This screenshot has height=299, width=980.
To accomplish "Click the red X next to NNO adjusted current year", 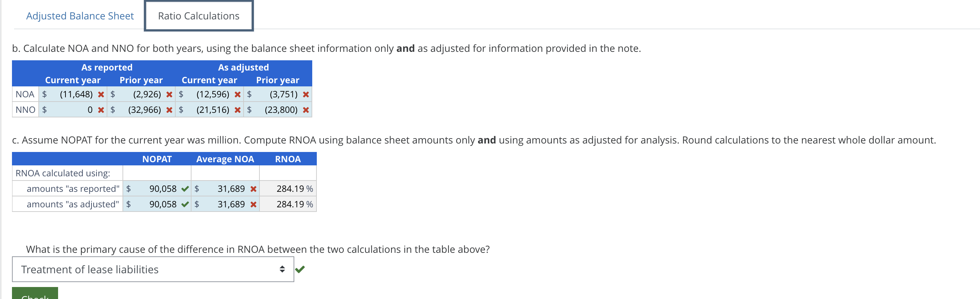I will (237, 110).
